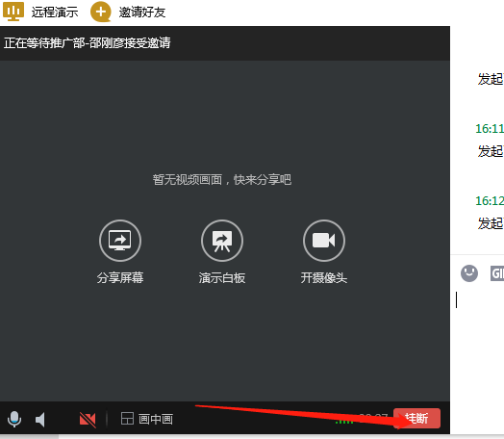Click the red 挂断 hang up button
This screenshot has width=504, height=439.
[416, 418]
